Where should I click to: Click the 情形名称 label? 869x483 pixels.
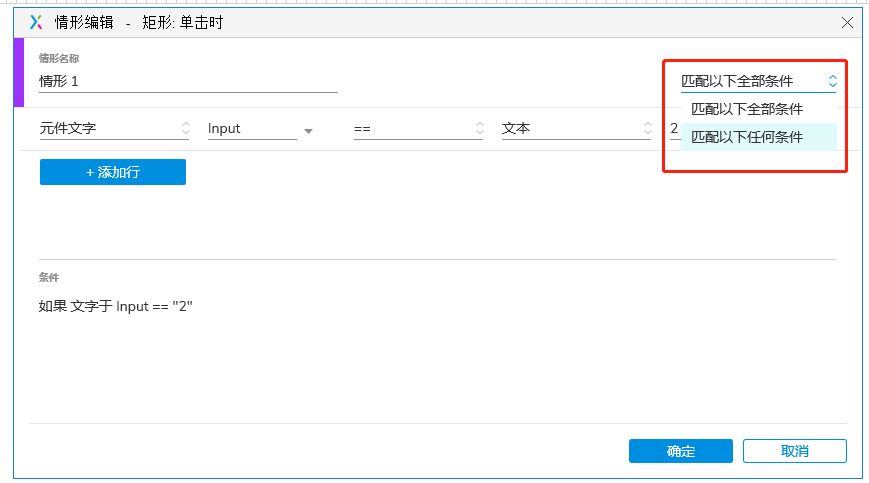59,58
